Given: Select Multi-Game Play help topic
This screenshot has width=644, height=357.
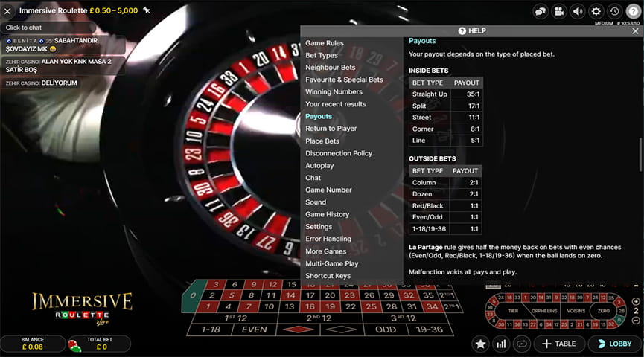Looking at the screenshot, I should pyautogui.click(x=332, y=264).
